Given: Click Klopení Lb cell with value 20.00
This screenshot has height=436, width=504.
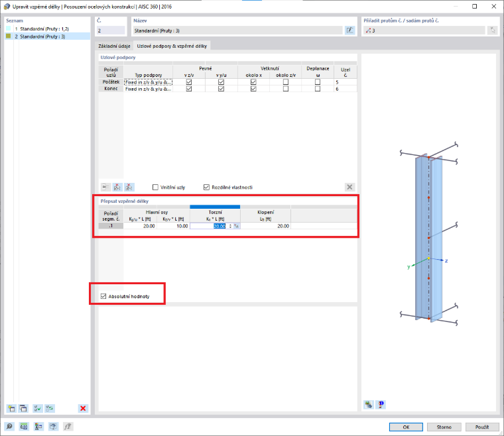Looking at the screenshot, I should [x=265, y=226].
